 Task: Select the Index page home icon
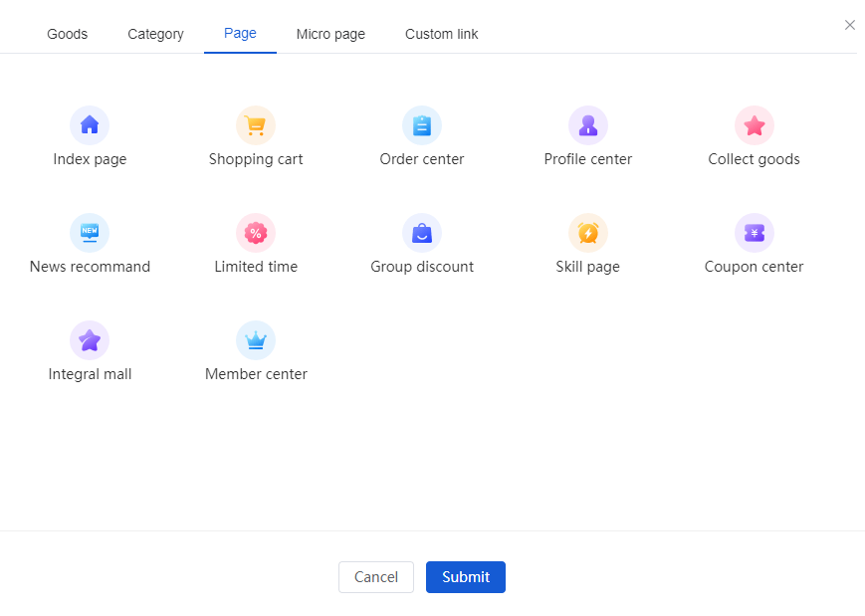pyautogui.click(x=90, y=125)
